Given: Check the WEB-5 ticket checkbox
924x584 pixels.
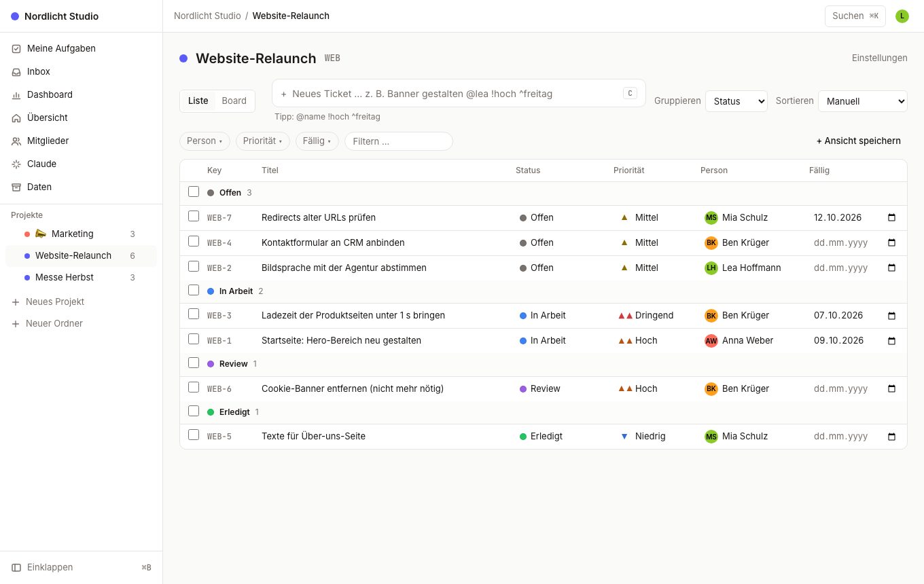Looking at the screenshot, I should [x=194, y=435].
